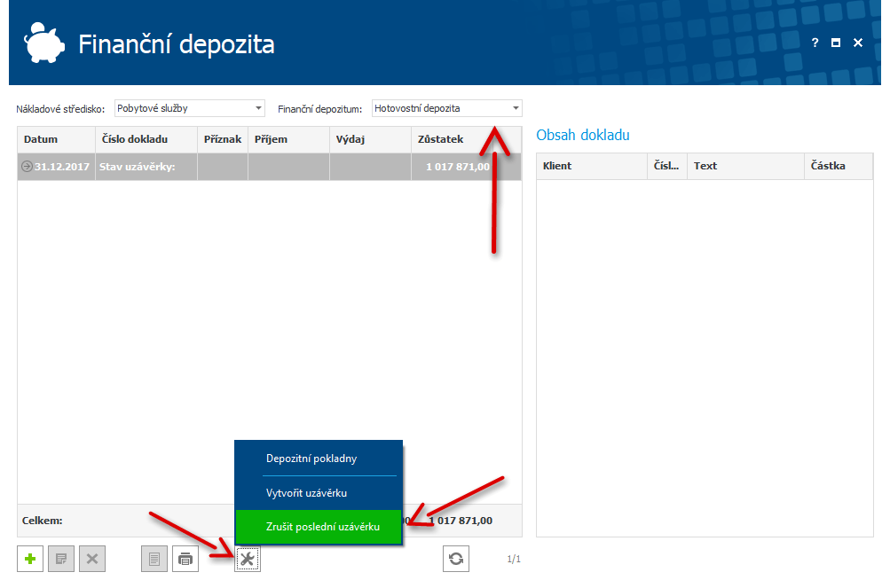Select the Stav uzávěrky row text
890x588 pixels.
(138, 167)
